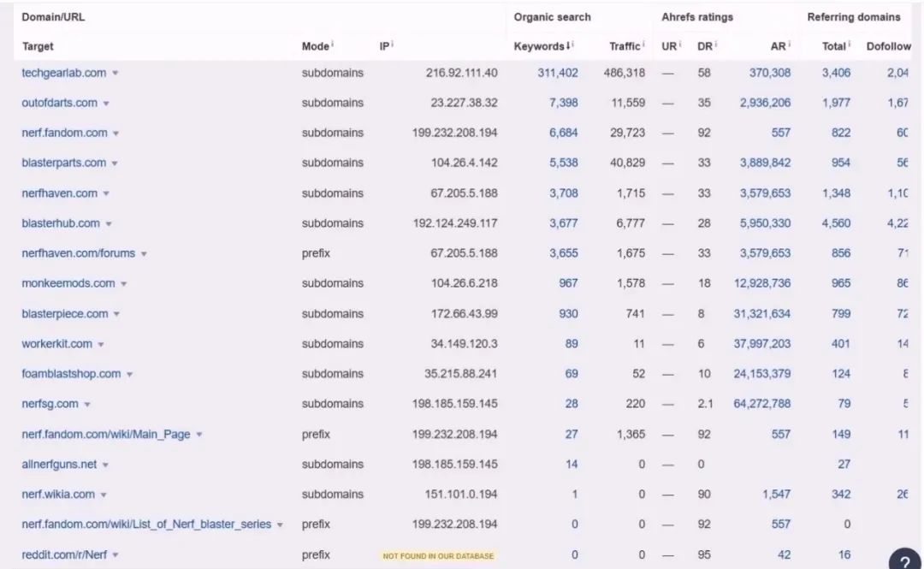Click info icon next to IP header
Image resolution: width=924 pixels, height=569 pixels.
coord(392,45)
